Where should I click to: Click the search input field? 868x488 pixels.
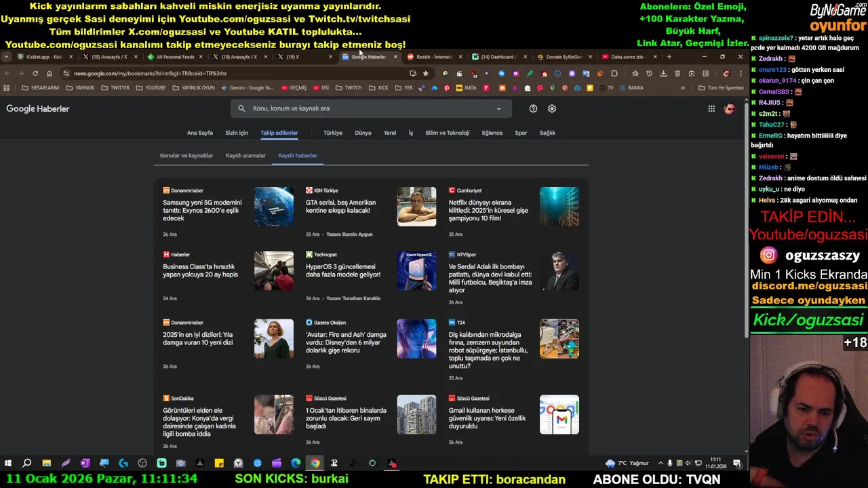tap(371, 108)
